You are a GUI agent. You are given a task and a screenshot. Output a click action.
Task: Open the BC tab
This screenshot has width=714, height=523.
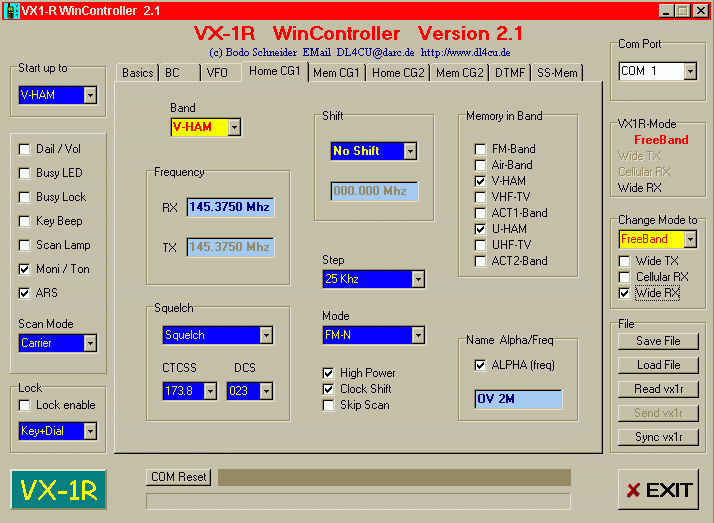pos(180,73)
